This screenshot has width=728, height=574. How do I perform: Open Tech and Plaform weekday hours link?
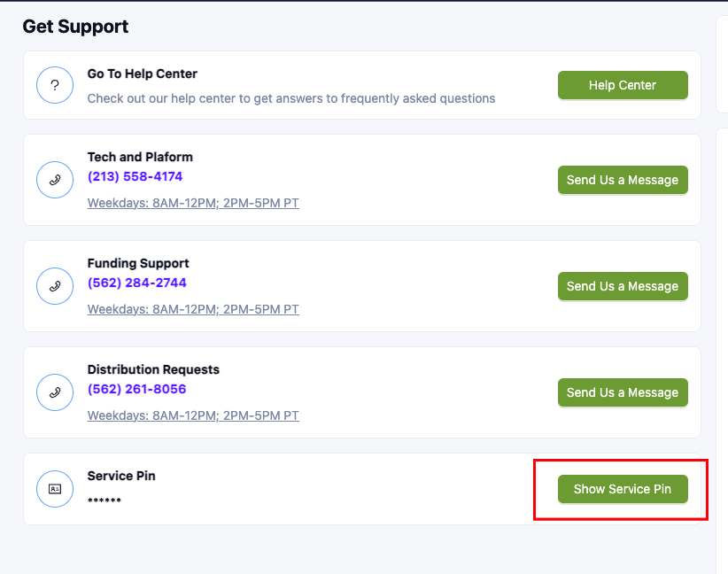pyautogui.click(x=193, y=203)
